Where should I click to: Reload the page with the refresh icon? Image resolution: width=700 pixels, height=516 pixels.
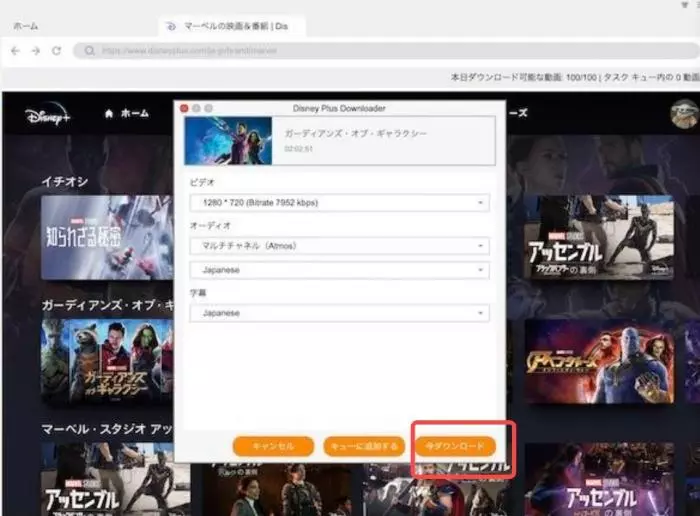pos(56,51)
